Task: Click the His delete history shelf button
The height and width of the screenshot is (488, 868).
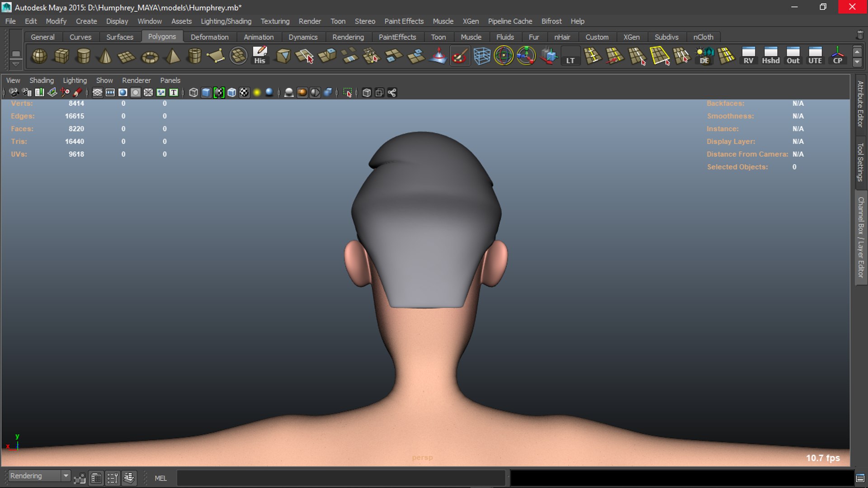Action: pyautogui.click(x=260, y=56)
